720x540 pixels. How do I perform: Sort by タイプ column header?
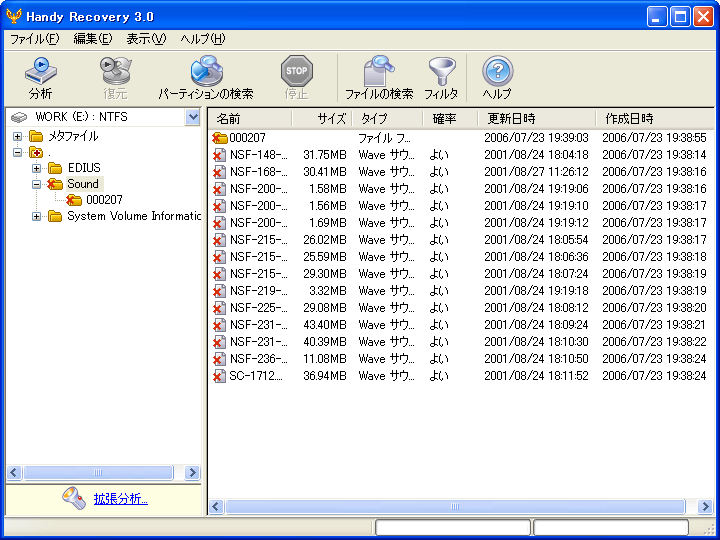pos(387,119)
